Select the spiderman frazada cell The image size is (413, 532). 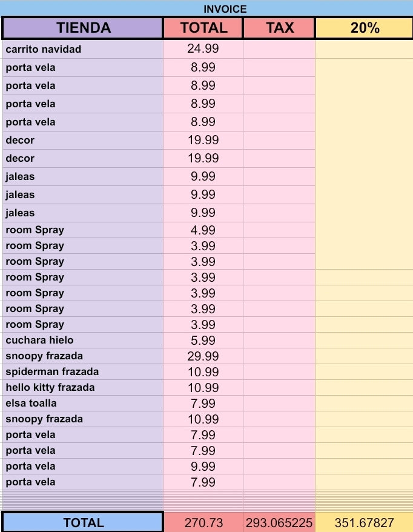[x=83, y=372]
